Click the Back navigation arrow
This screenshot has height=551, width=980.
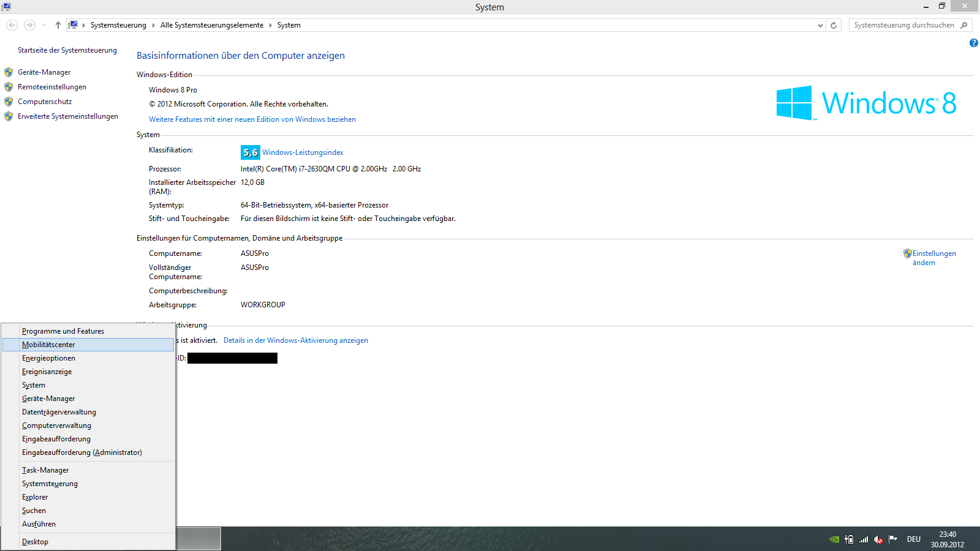tap(12, 25)
